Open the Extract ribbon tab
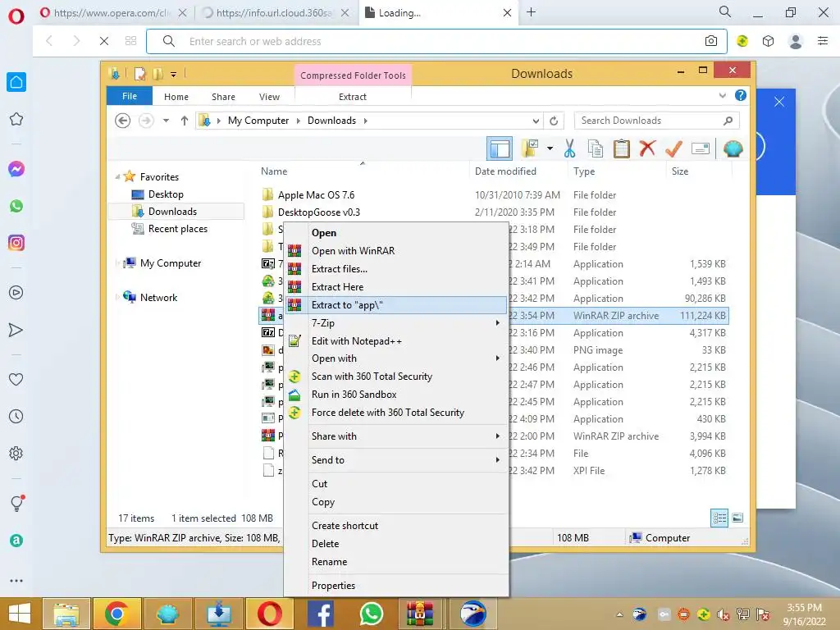Viewport: 840px width, 630px height. [x=353, y=97]
